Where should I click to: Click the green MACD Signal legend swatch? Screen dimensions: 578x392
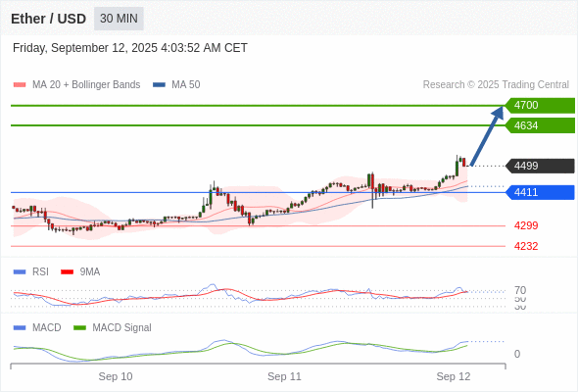(79, 328)
